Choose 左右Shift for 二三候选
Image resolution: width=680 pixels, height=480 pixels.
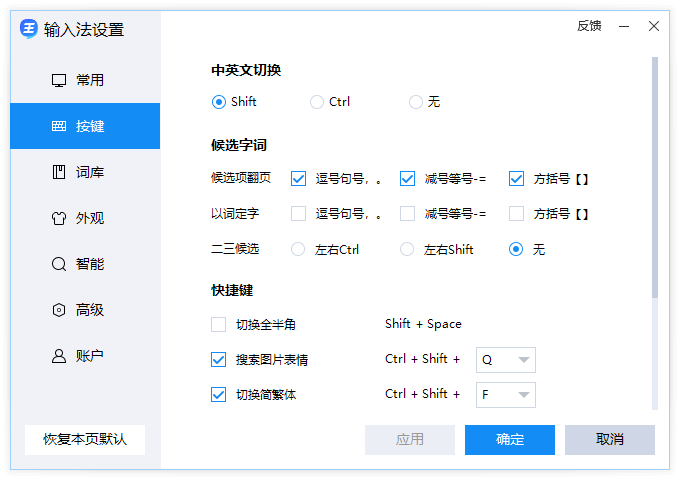(407, 249)
